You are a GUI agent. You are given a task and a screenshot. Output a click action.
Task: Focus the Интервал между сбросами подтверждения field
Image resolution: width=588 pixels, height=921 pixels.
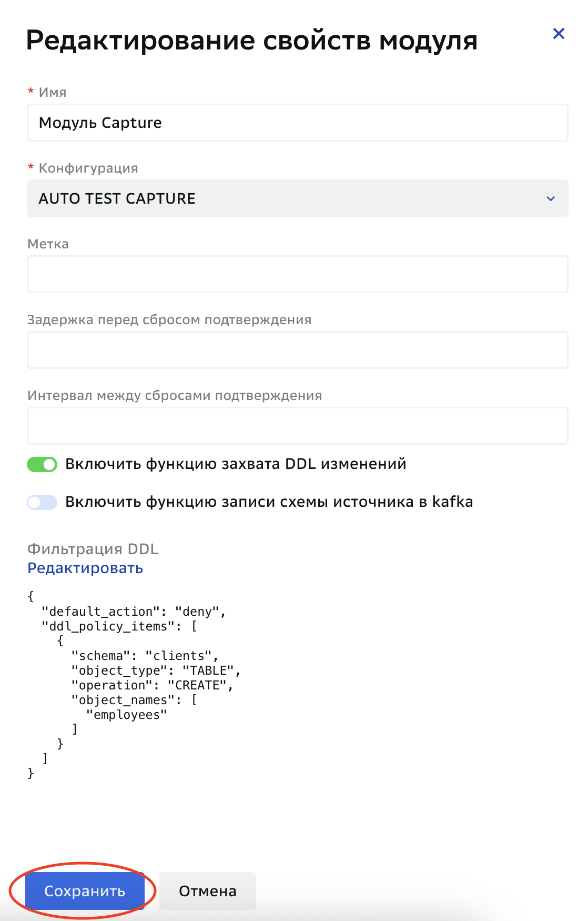pos(298,426)
